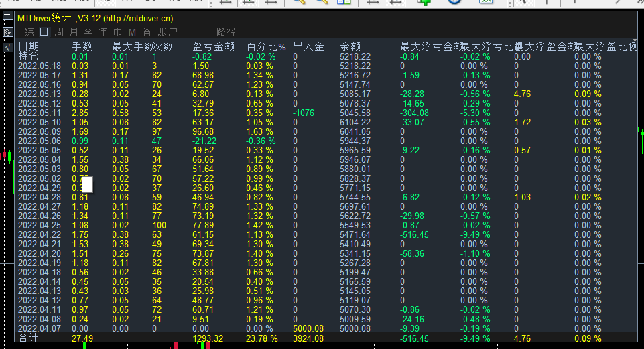Switch to the 周 weekly tab
Image resolution: width=644 pixels, height=349 pixels.
tap(59, 32)
